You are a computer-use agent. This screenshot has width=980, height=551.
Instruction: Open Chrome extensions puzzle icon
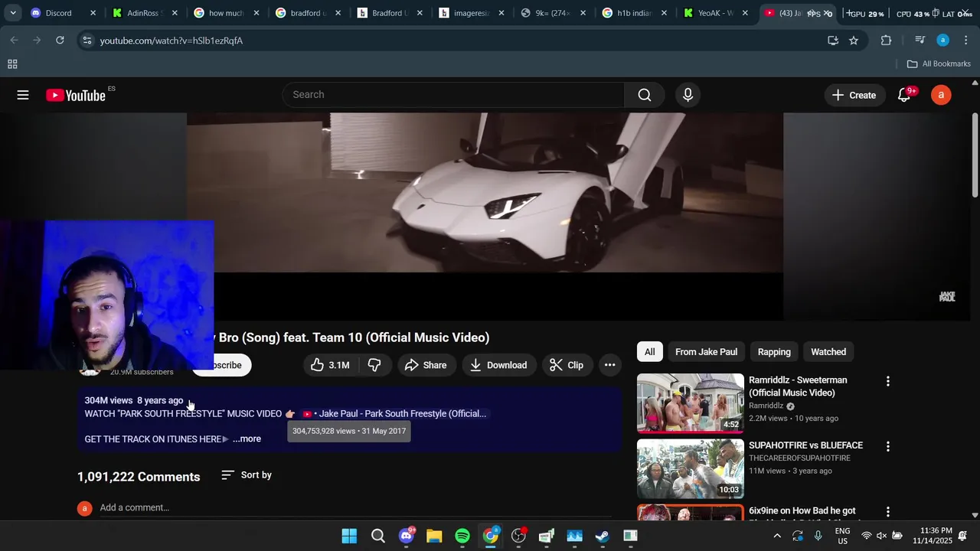click(886, 41)
